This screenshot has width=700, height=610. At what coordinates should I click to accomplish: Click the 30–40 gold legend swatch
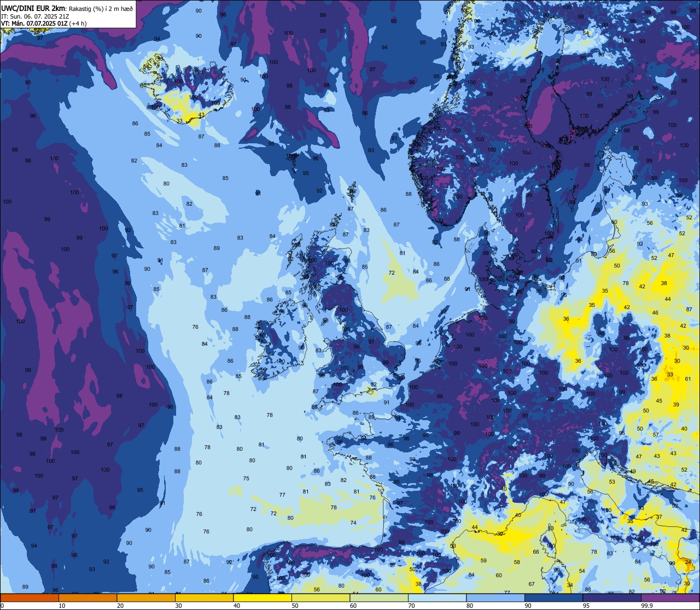click(x=204, y=598)
